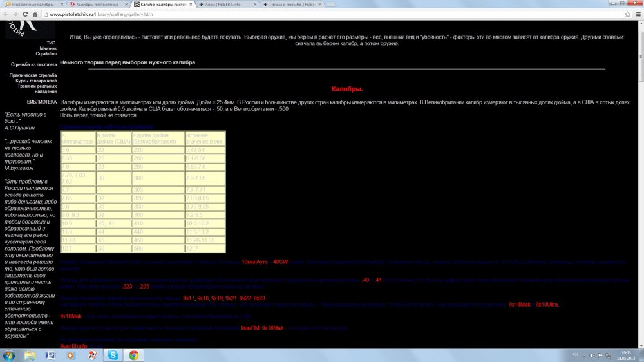
Task: Switch to the 'Гильза и пломба' tab
Action: [x=292, y=4]
